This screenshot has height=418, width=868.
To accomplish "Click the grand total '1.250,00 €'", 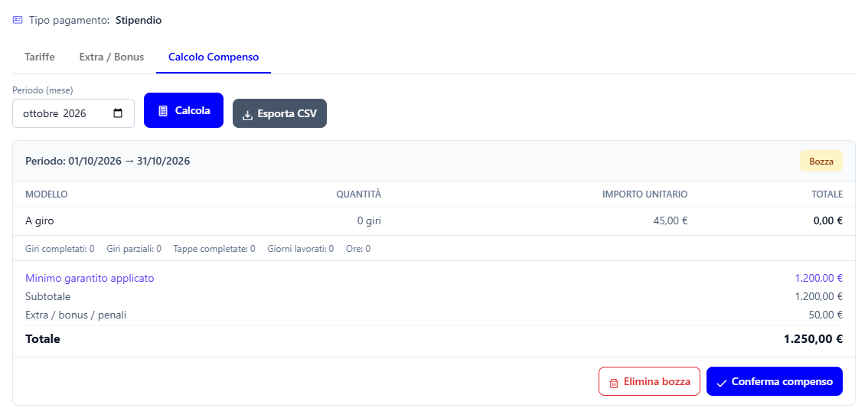I will coord(813,339).
